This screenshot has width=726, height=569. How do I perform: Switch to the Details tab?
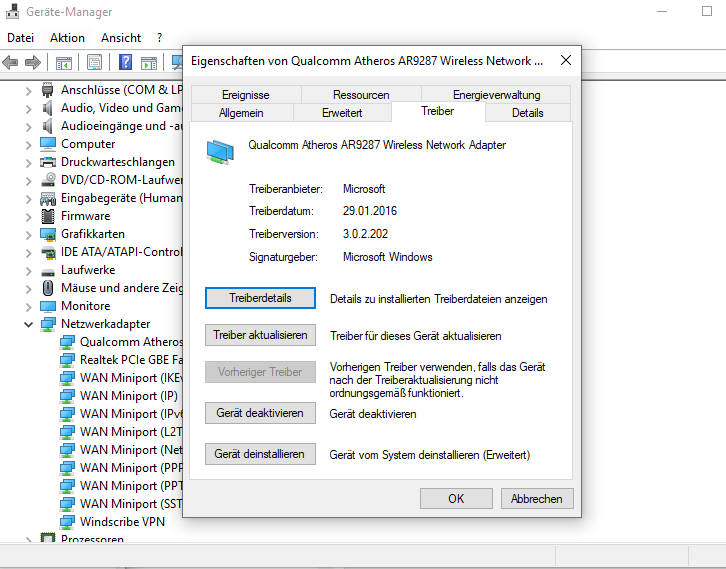click(527, 113)
